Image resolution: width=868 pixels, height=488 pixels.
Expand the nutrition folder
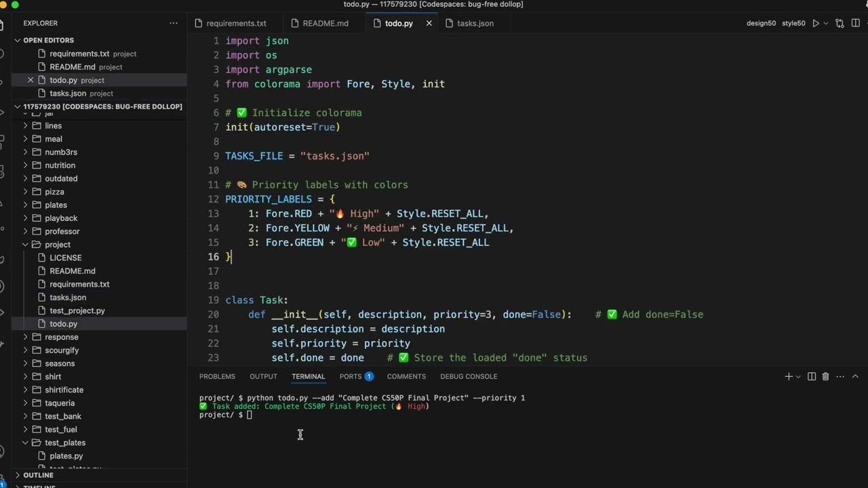point(60,165)
